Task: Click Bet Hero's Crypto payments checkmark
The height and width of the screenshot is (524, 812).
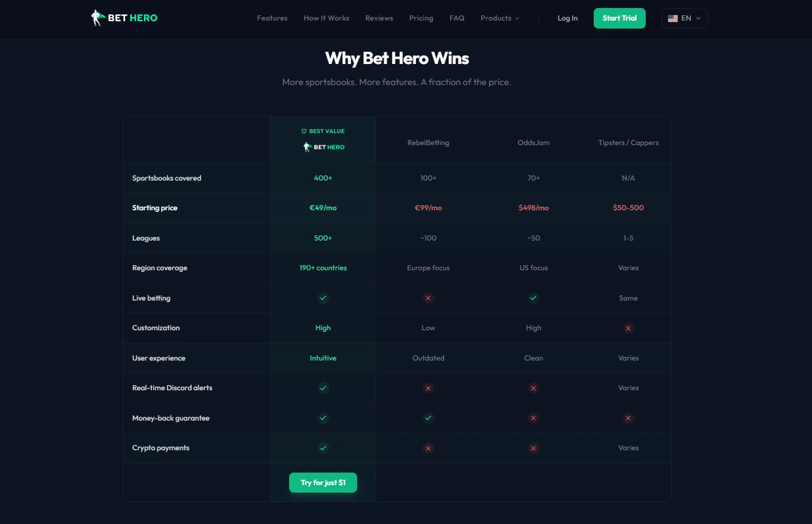Action: tap(323, 448)
